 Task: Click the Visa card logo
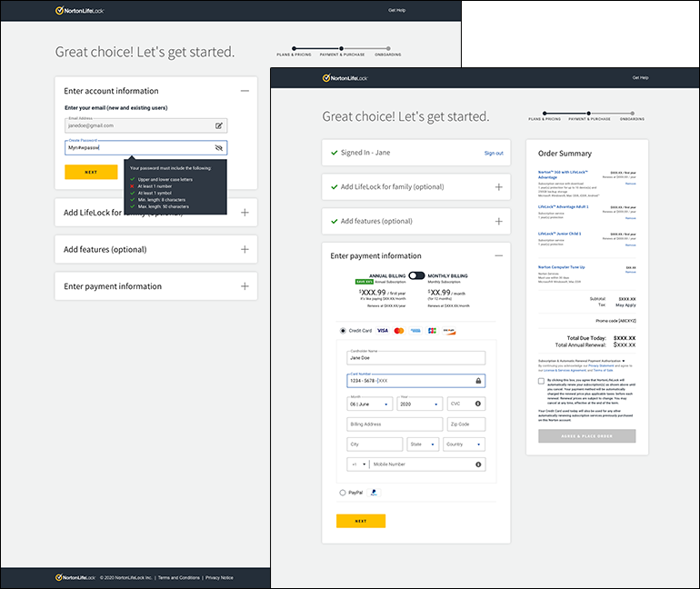[383, 331]
